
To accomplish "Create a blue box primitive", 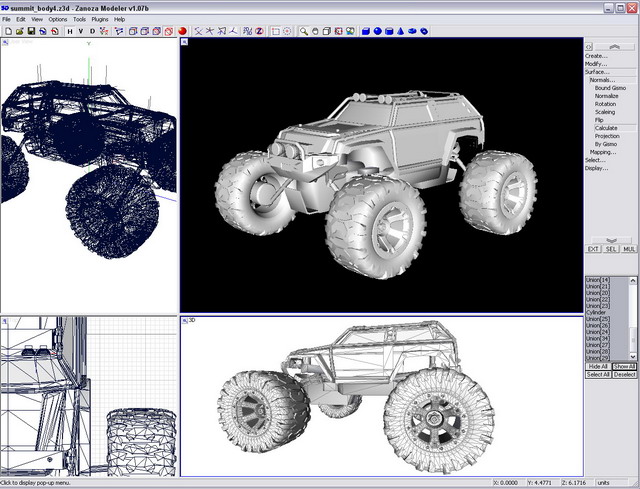I will pyautogui.click(x=365, y=31).
